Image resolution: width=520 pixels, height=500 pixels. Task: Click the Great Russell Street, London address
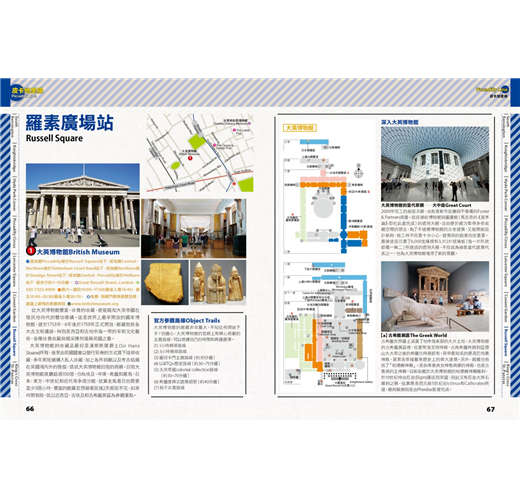tap(106, 282)
